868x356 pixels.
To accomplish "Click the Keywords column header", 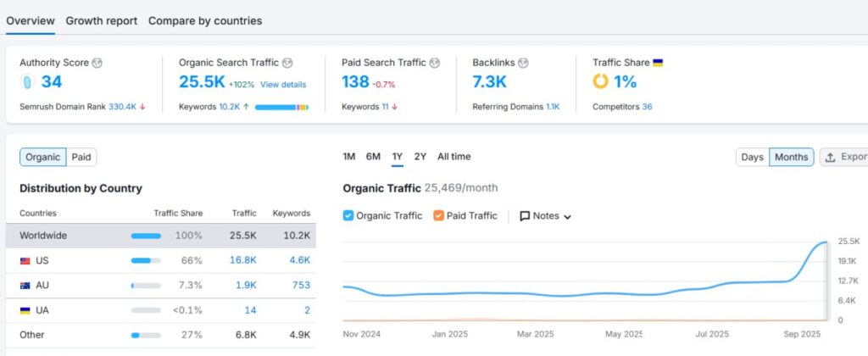I will coord(292,213).
